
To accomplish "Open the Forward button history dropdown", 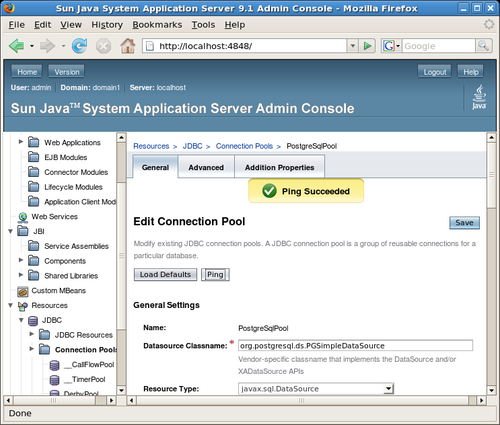I will pos(63,46).
